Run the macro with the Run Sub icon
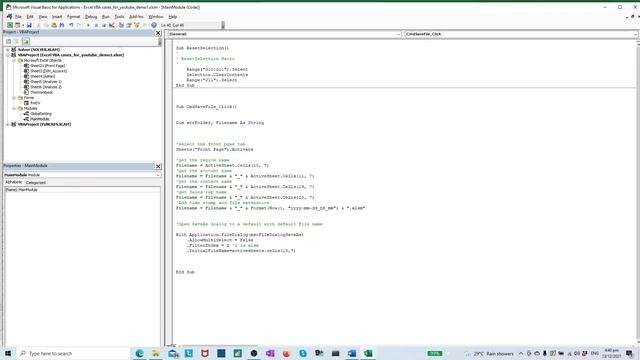This screenshot has height=360, width=640. pyautogui.click(x=88, y=25)
